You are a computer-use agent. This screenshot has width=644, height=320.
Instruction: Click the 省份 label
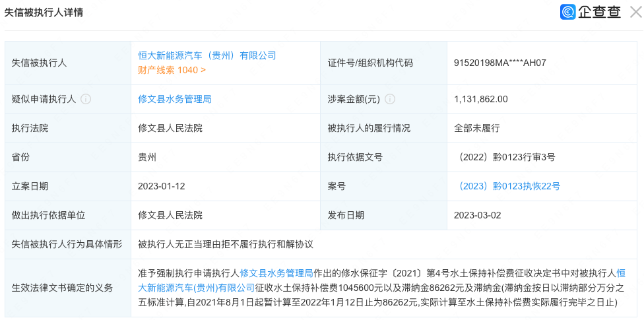[21, 157]
